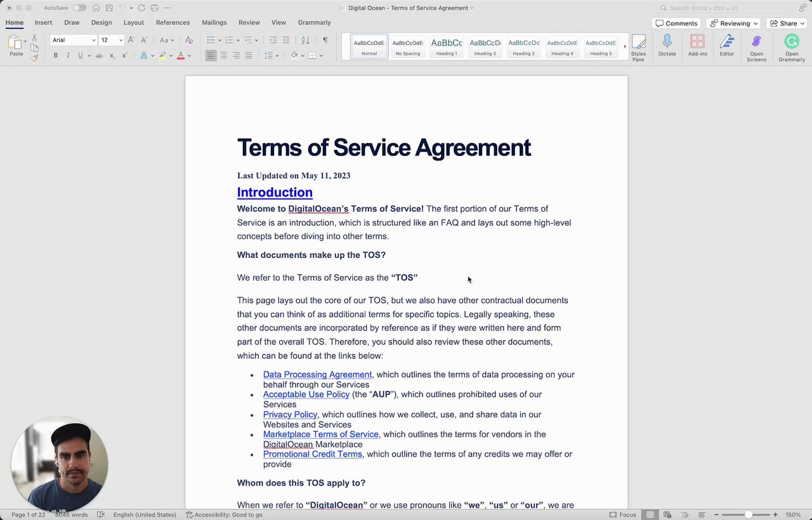Viewport: 812px width, 520px height.
Task: Cut selection with the scissors icon
Action: point(34,38)
